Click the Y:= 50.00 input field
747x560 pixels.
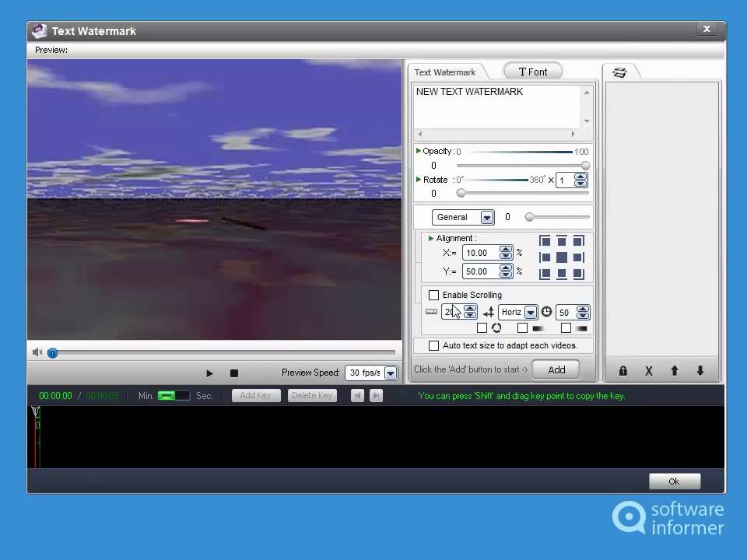(x=481, y=271)
